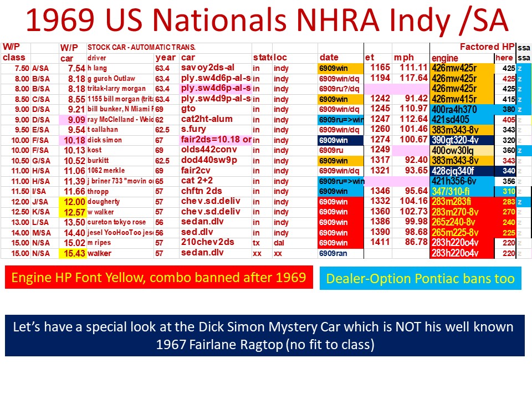Click driver cell 'j briner 733'
Screen dimensions: 532x399
tap(120, 181)
